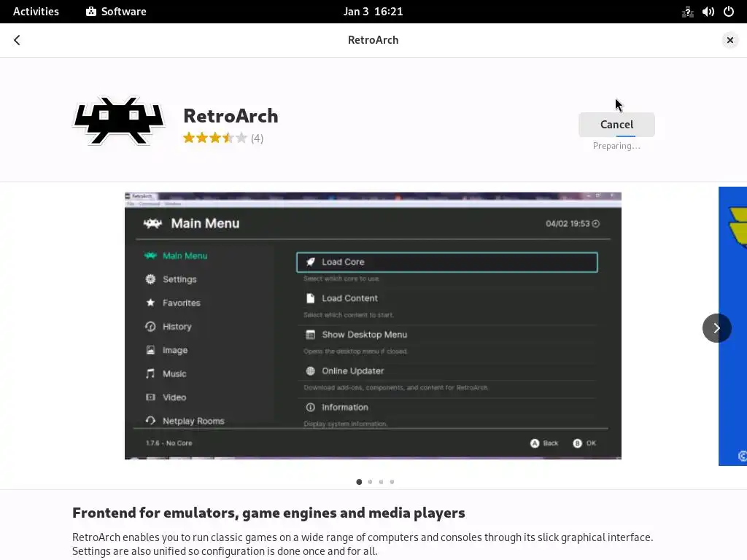Click Video icon in the screenshot sidebar
747x560 pixels.
coord(150,397)
